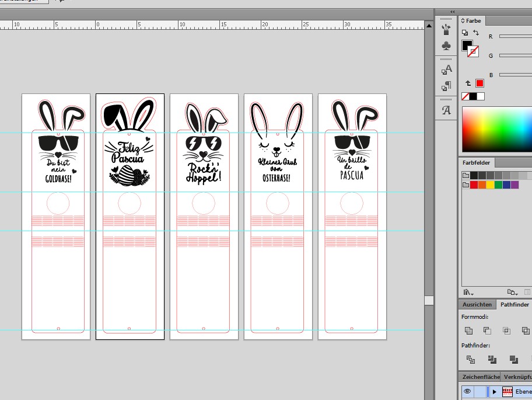Click the color spectrum bar
The image size is (532, 400).
[496, 129]
